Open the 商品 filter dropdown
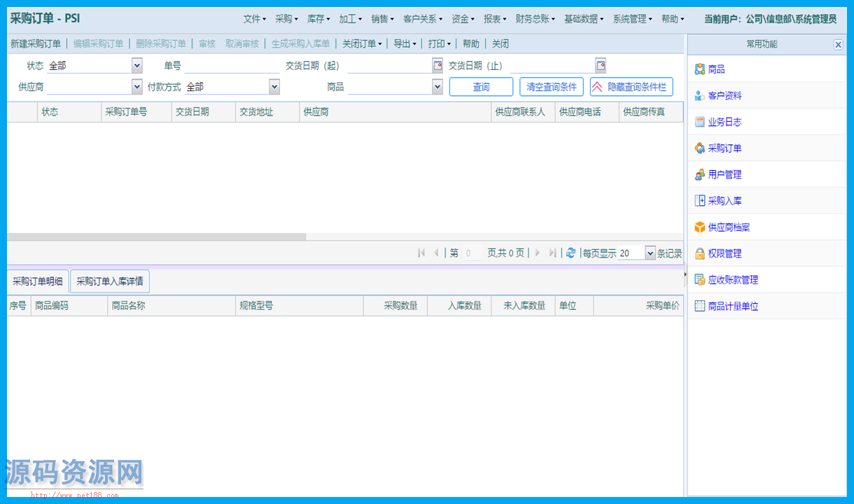Viewport: 854px width, 504px height. [437, 87]
